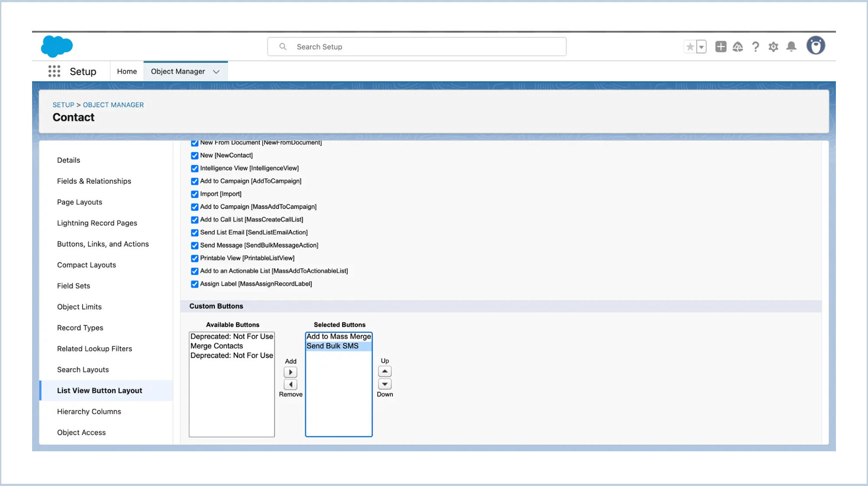Open Buttons, Links, and Actions section
The width and height of the screenshot is (868, 486).
tap(103, 244)
